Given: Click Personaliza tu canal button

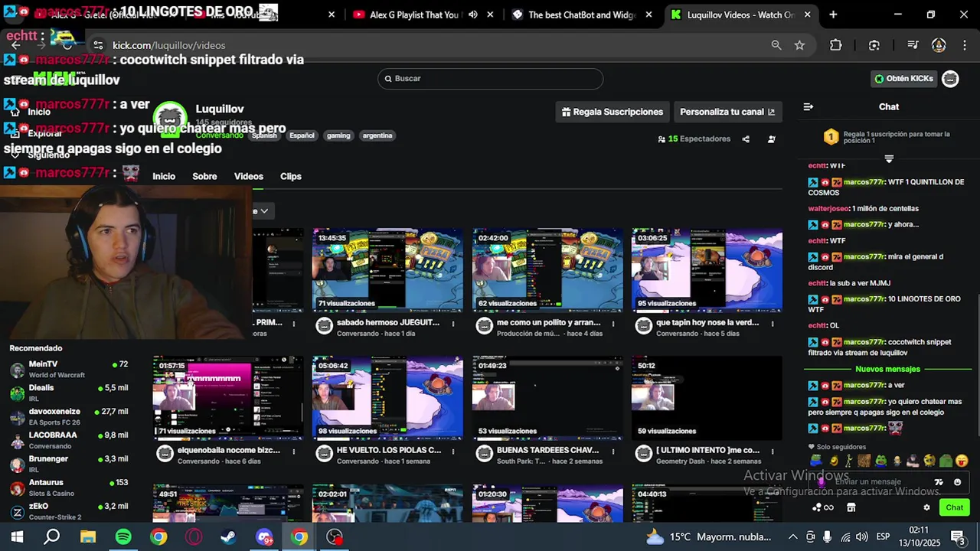Looking at the screenshot, I should pos(727,112).
